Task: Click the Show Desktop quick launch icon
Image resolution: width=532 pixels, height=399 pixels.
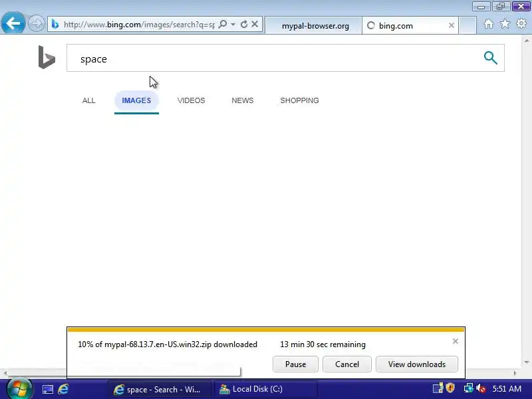Action: click(x=47, y=389)
